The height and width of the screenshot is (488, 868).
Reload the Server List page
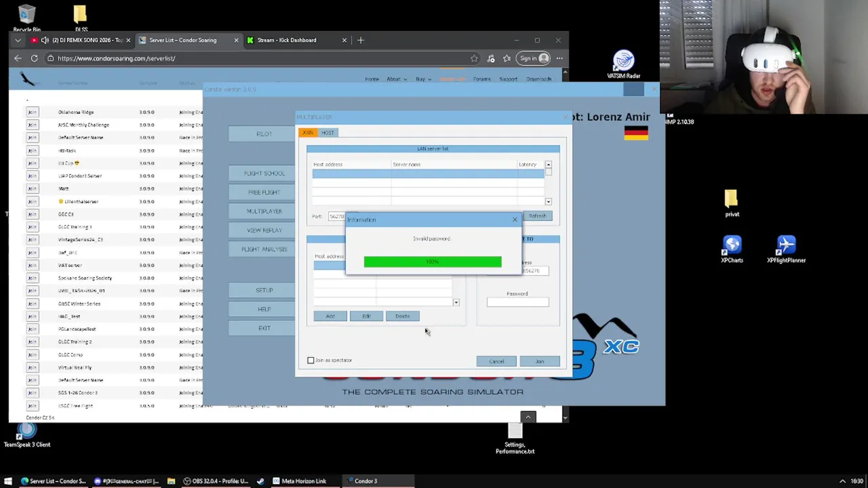[x=34, y=58]
